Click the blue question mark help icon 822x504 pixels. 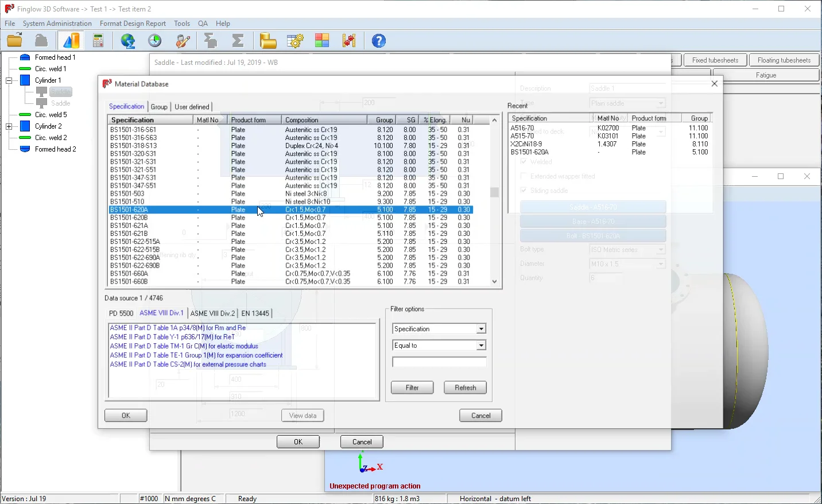tap(378, 41)
